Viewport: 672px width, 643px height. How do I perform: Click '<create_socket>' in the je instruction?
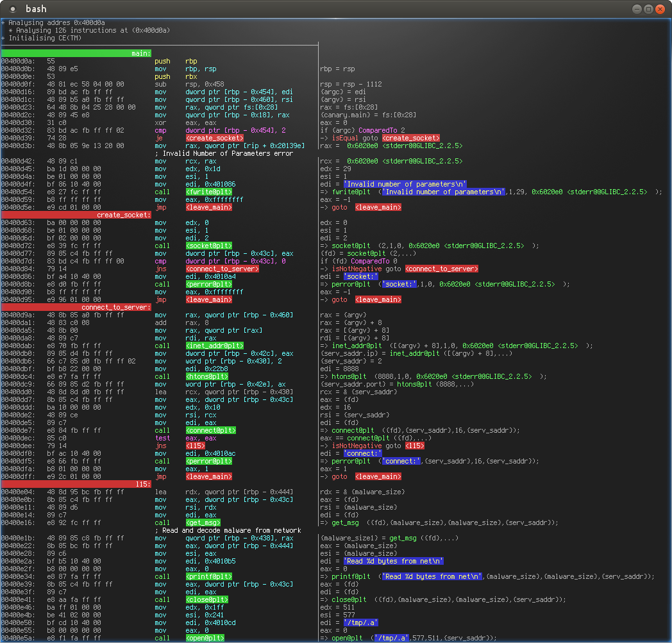coord(215,138)
